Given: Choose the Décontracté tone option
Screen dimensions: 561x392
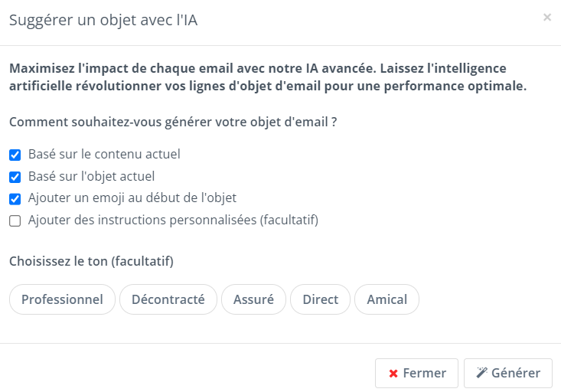Looking at the screenshot, I should pos(168,299).
